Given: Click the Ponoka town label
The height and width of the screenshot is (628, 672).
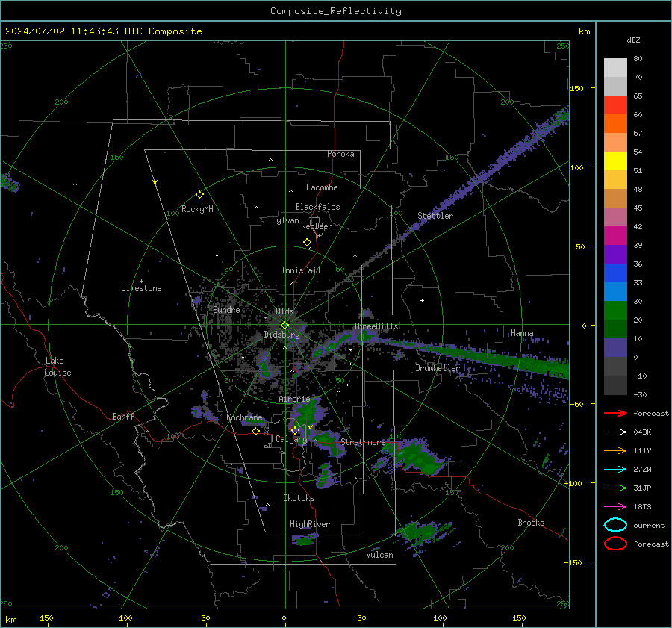Looking at the screenshot, I should (x=340, y=154).
